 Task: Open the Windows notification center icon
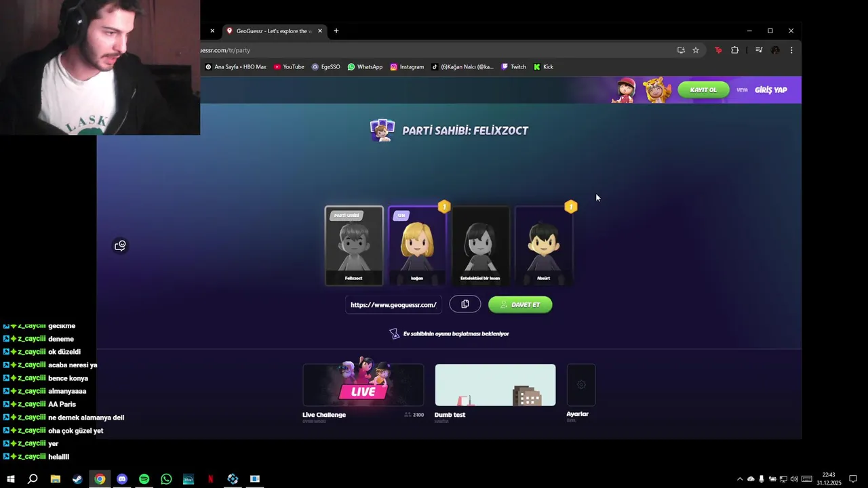(853, 479)
